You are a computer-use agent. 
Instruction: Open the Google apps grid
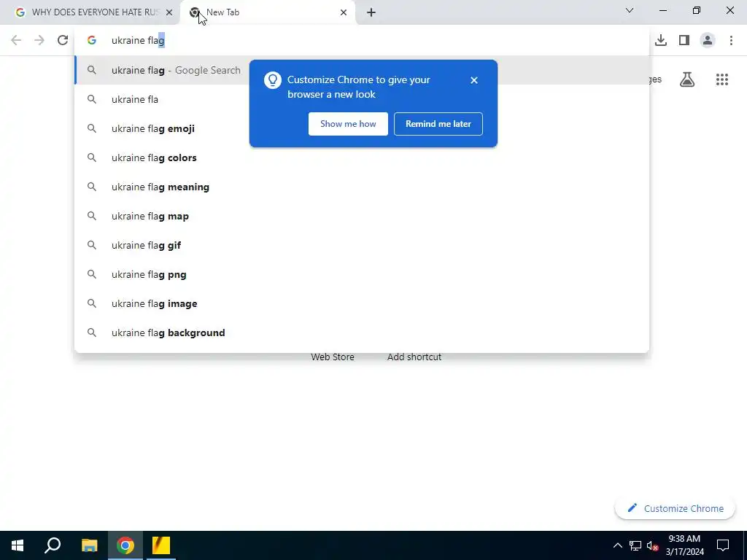(x=722, y=79)
